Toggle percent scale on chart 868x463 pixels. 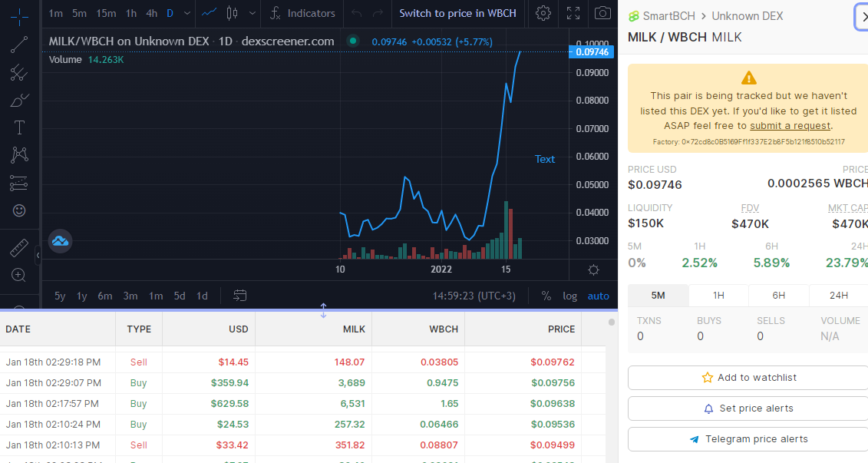(546, 296)
